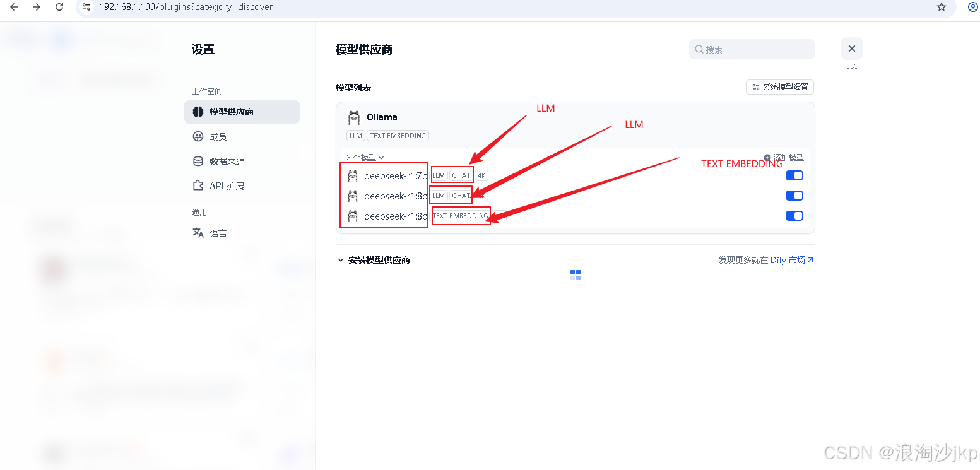The width and height of the screenshot is (980, 470).
Task: Click the deepseek-r1:7b model icon
Action: 353,176
